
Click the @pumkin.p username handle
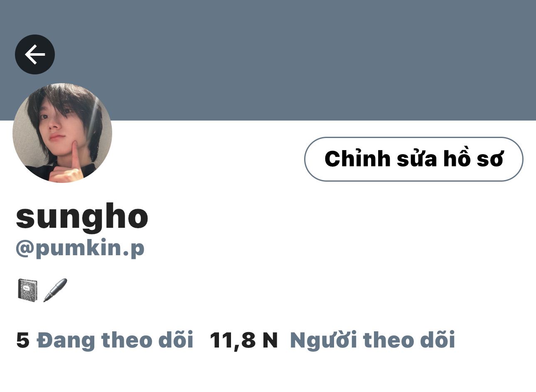pyautogui.click(x=80, y=249)
